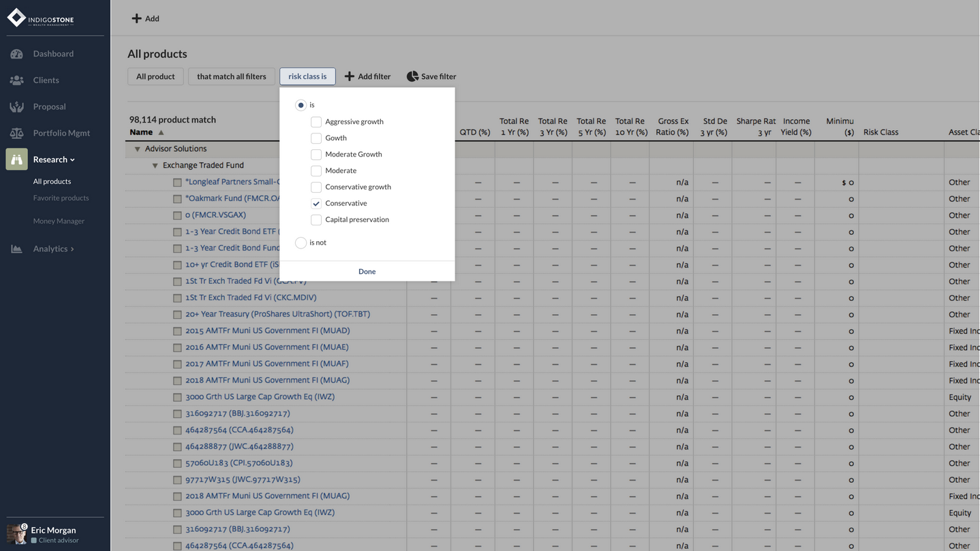Uncheck the Conservative checkbox
The image size is (980, 551).
pos(316,204)
